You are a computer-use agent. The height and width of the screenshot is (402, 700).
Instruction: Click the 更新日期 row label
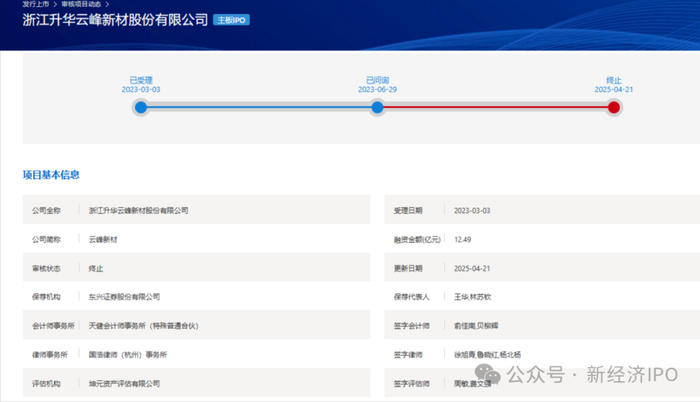point(408,268)
